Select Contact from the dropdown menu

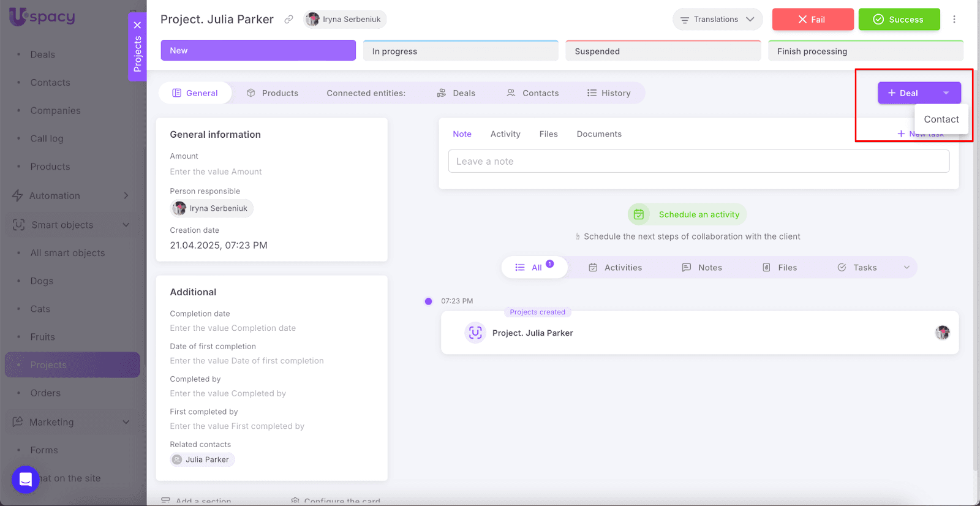tap(941, 119)
